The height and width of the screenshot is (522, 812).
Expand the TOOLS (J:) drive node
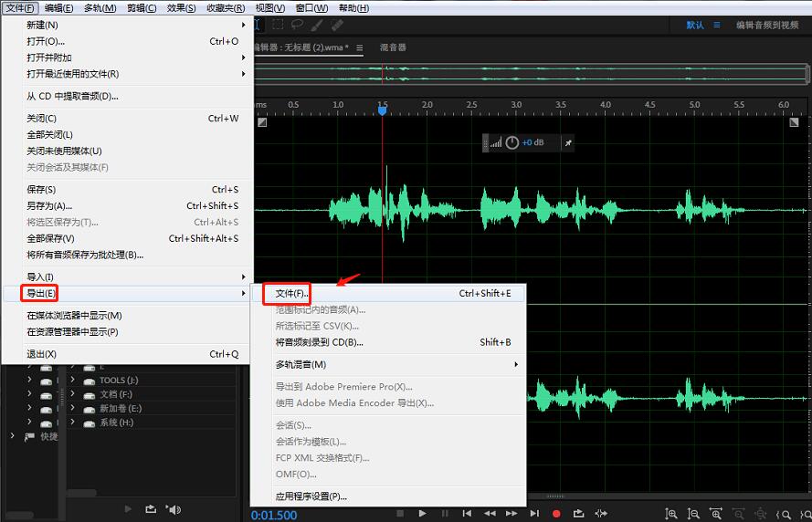click(x=72, y=380)
